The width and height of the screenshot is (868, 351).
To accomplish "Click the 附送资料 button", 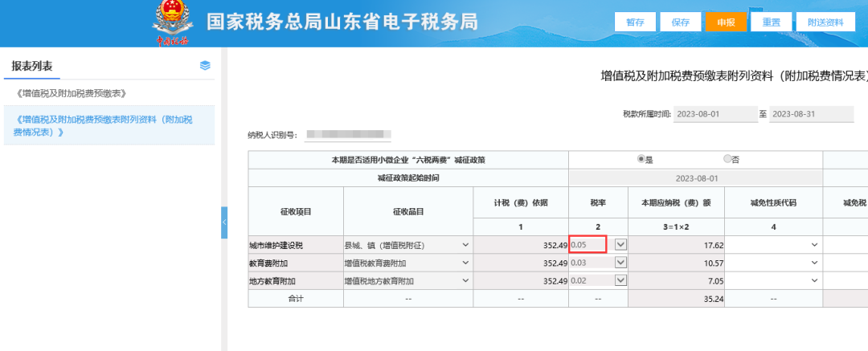I will (825, 22).
